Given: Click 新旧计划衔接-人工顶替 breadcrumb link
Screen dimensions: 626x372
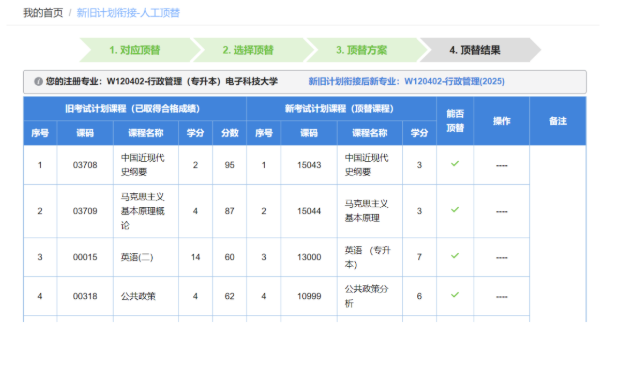Looking at the screenshot, I should [x=128, y=13].
